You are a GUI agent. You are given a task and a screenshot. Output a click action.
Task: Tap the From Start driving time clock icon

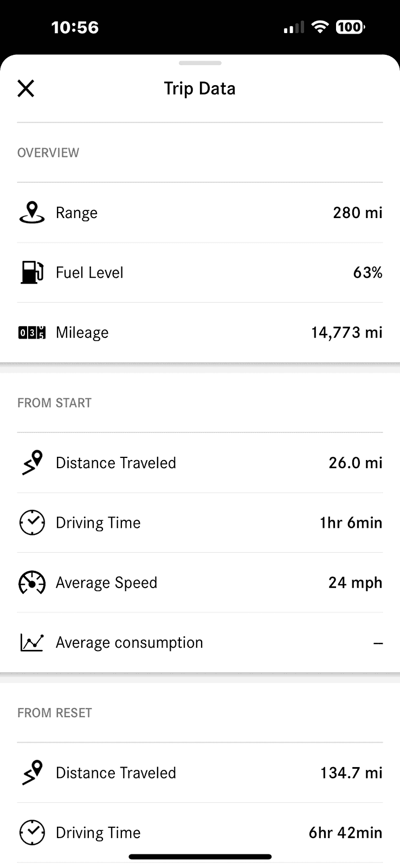pyautogui.click(x=32, y=522)
